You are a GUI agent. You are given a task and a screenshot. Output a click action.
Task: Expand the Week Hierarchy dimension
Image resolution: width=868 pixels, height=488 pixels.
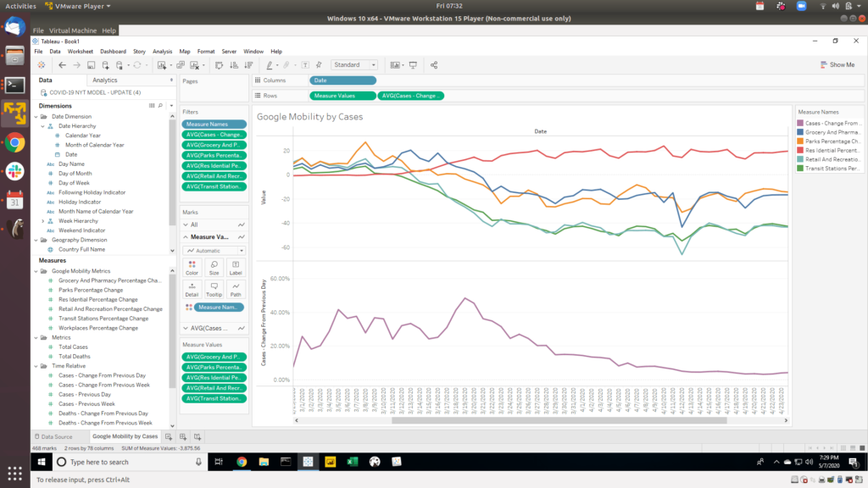pyautogui.click(x=42, y=220)
